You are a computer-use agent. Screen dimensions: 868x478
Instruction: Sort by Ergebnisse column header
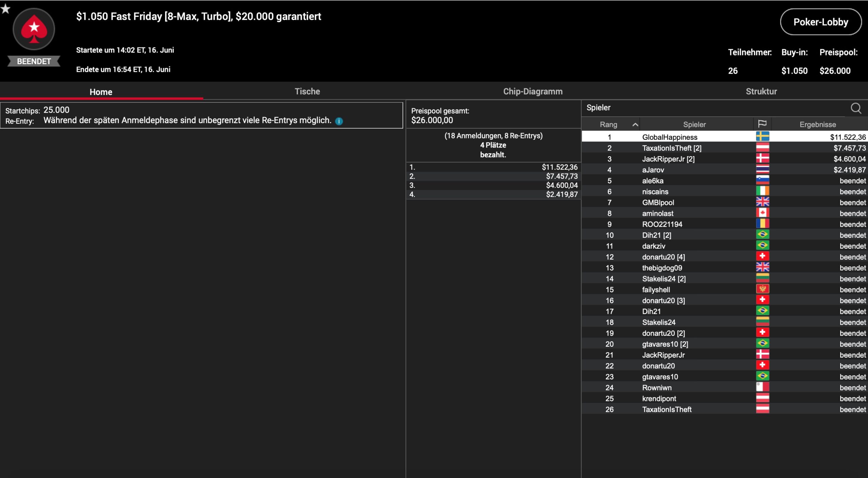pos(817,125)
